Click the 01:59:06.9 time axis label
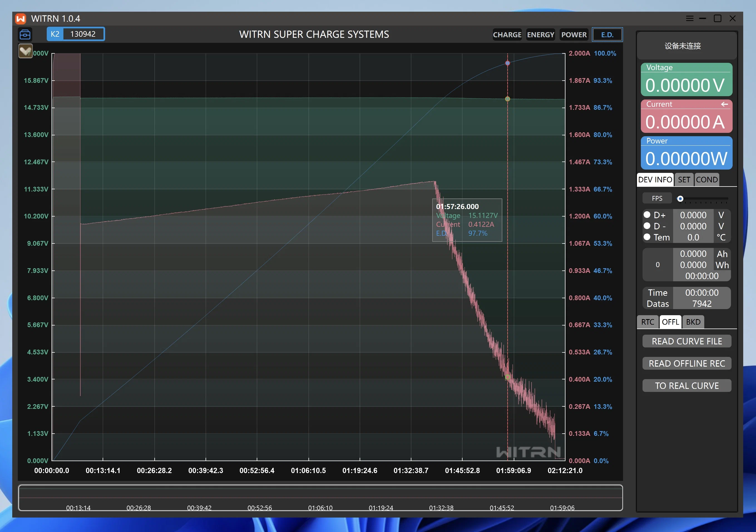The width and height of the screenshot is (756, 532). pyautogui.click(x=514, y=471)
